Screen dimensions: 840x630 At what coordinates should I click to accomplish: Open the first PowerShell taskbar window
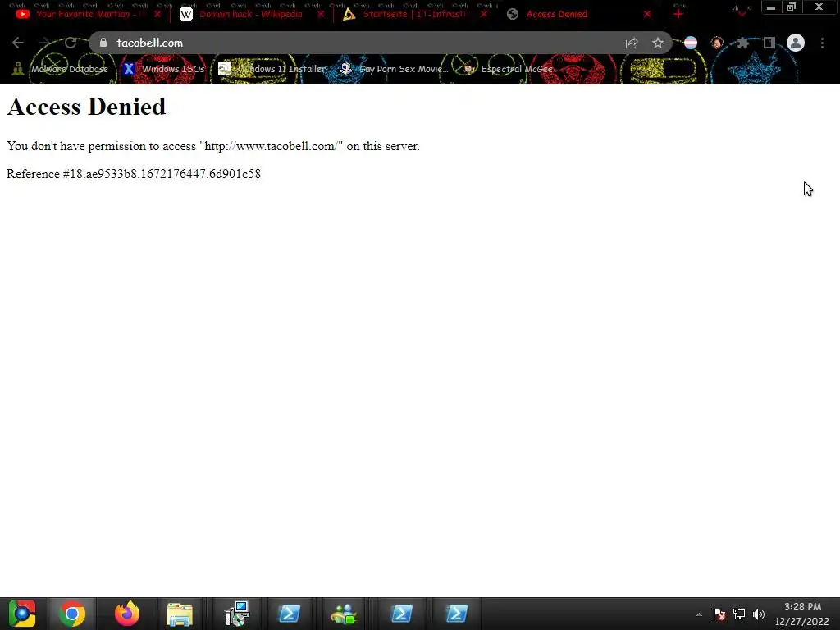coord(290,614)
